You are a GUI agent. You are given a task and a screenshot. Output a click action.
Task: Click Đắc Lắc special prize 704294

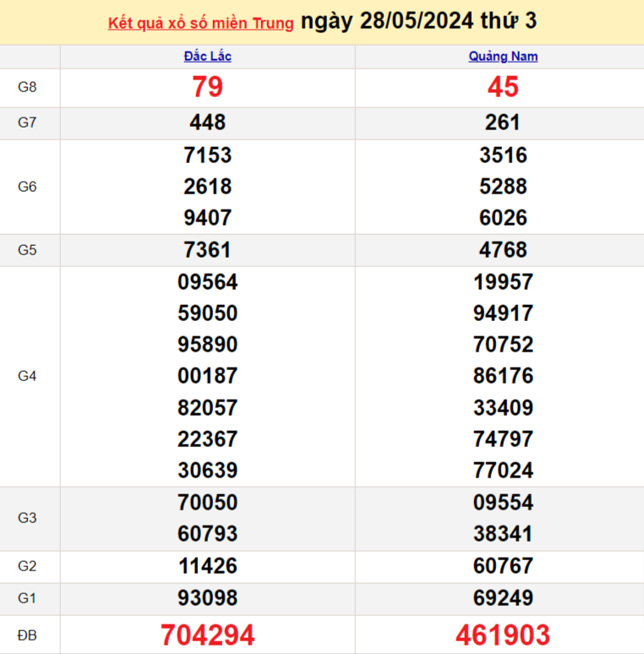207,635
